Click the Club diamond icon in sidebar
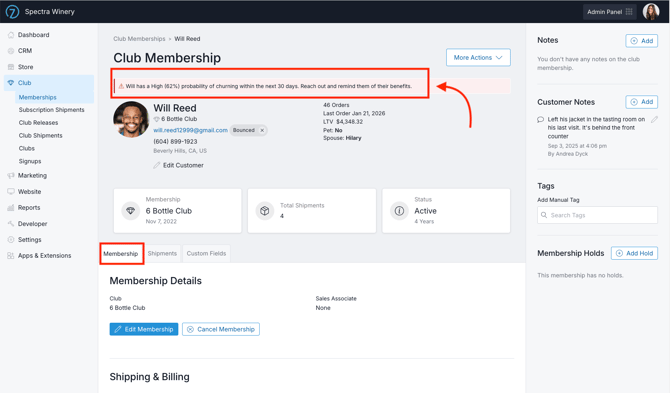The height and width of the screenshot is (393, 670). coord(11,83)
